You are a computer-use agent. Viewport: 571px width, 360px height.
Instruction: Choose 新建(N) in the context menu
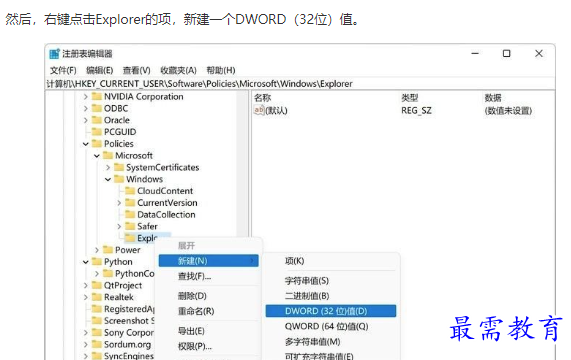[209, 261]
